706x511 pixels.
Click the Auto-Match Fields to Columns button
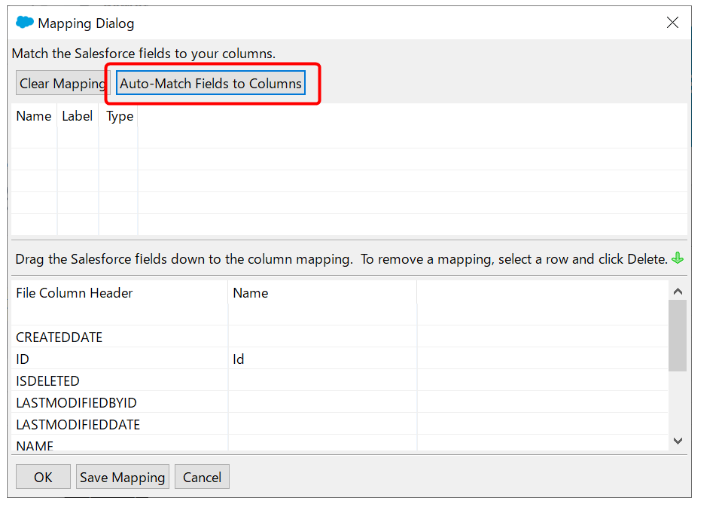211,83
